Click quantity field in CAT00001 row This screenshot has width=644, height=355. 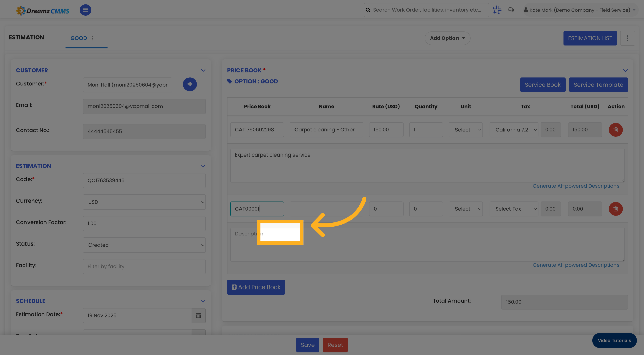(426, 209)
